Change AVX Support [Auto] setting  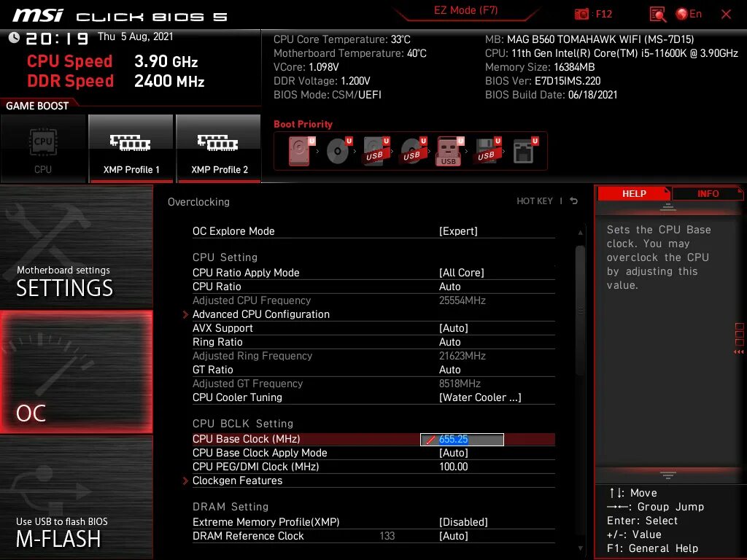[x=454, y=328]
